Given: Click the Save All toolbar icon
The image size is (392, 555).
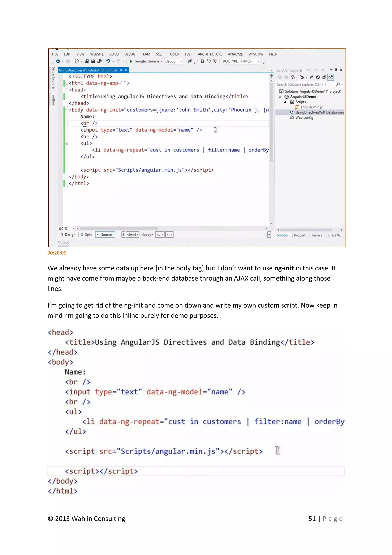Looking at the screenshot, I should tap(99, 61).
